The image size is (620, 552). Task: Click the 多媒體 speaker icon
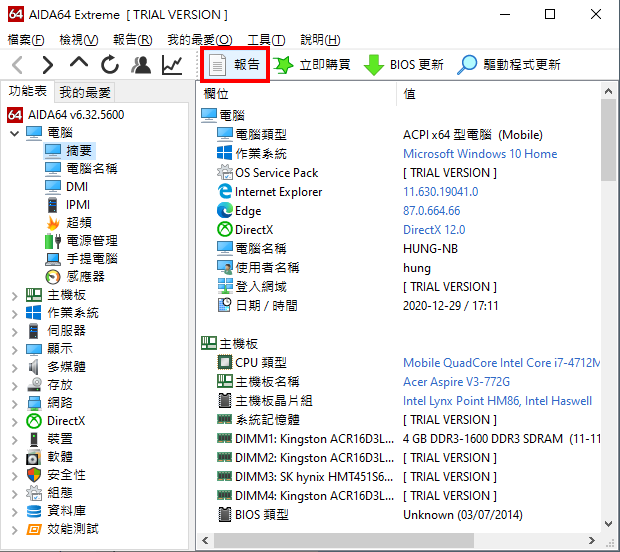pyautogui.click(x=34, y=367)
